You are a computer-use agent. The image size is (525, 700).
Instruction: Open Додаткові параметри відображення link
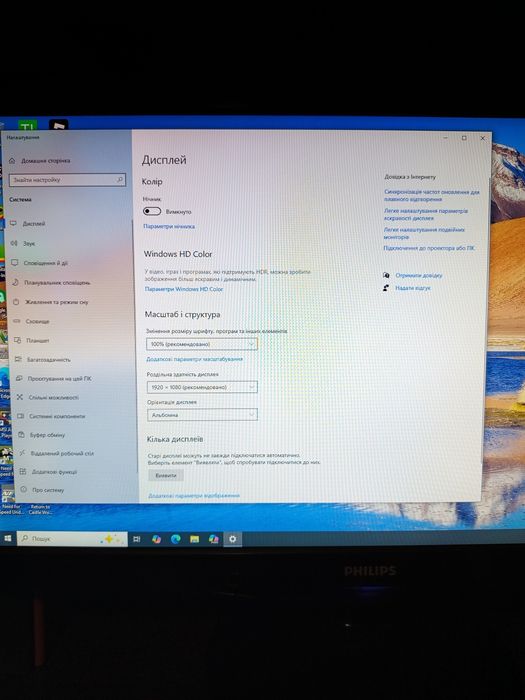click(x=194, y=496)
